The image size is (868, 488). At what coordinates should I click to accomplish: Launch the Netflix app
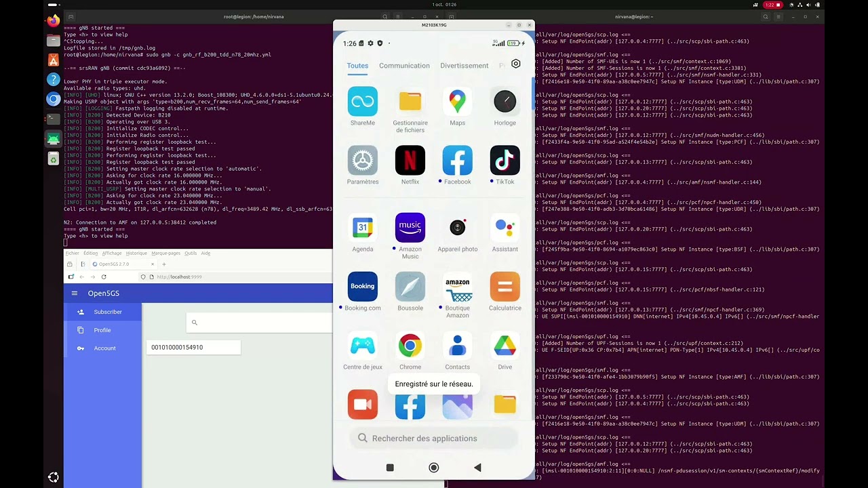tap(410, 161)
